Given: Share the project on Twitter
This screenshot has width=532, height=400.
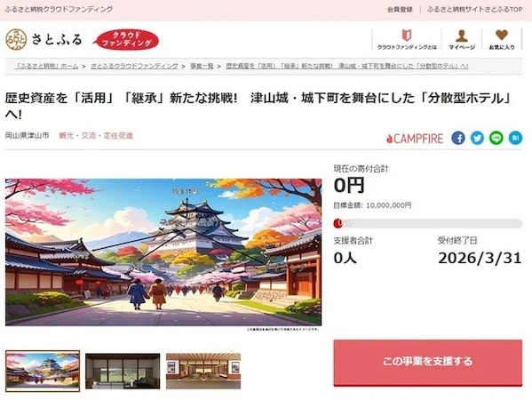Looking at the screenshot, I should 477,138.
